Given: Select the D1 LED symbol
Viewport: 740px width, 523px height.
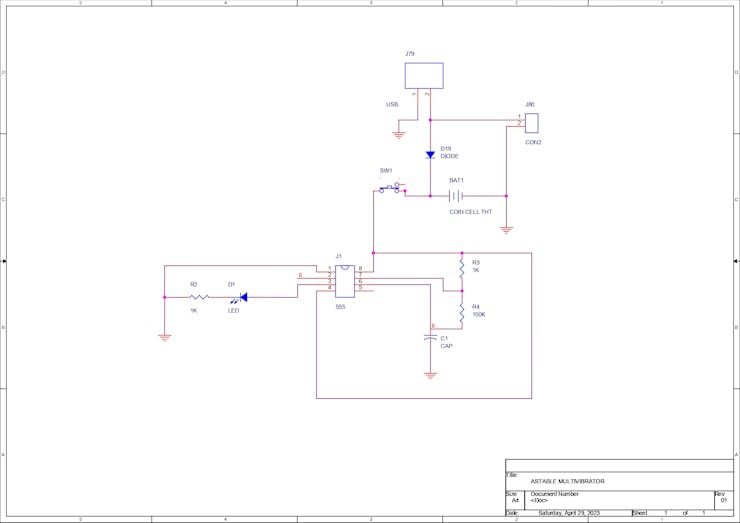Looking at the screenshot, I should pos(242,297).
